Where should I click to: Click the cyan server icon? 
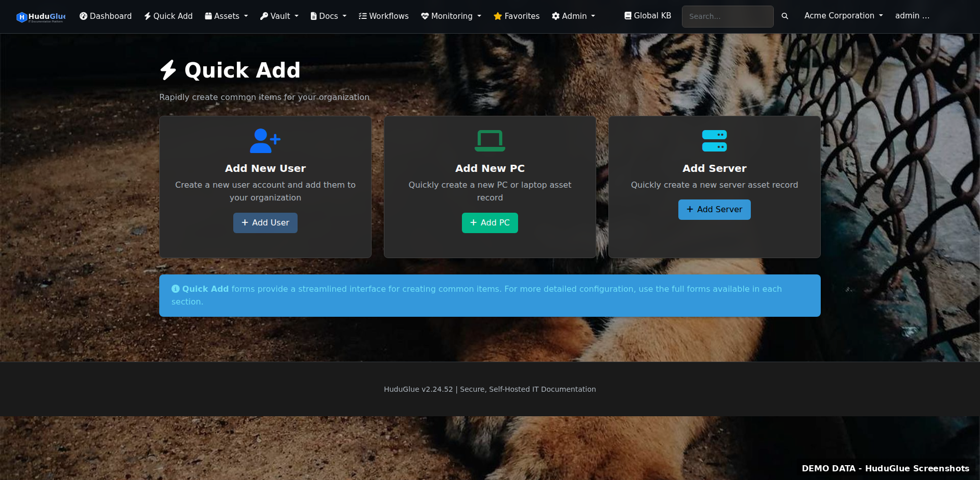click(715, 141)
